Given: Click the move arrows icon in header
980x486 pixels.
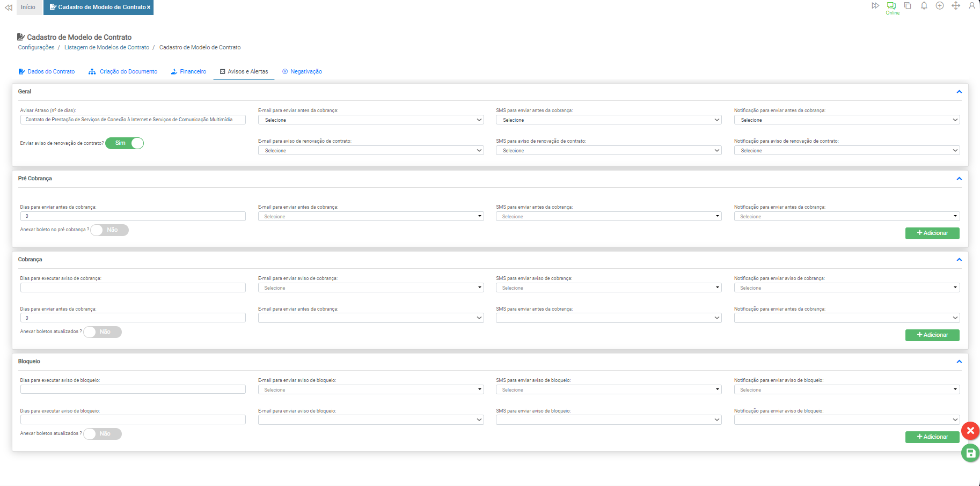Looking at the screenshot, I should pos(956,6).
